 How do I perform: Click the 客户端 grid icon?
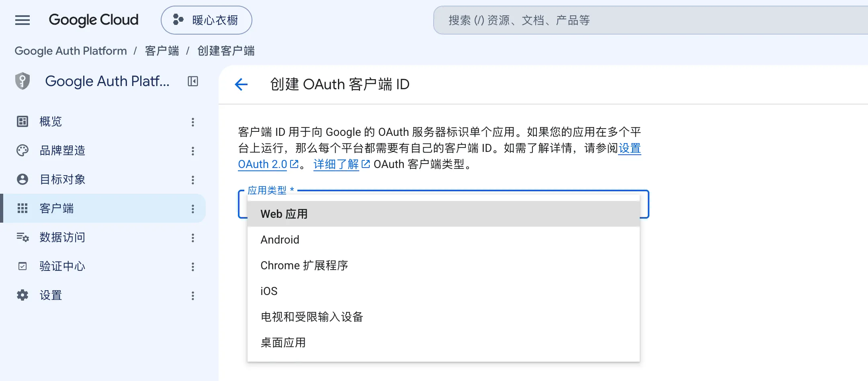pos(23,208)
